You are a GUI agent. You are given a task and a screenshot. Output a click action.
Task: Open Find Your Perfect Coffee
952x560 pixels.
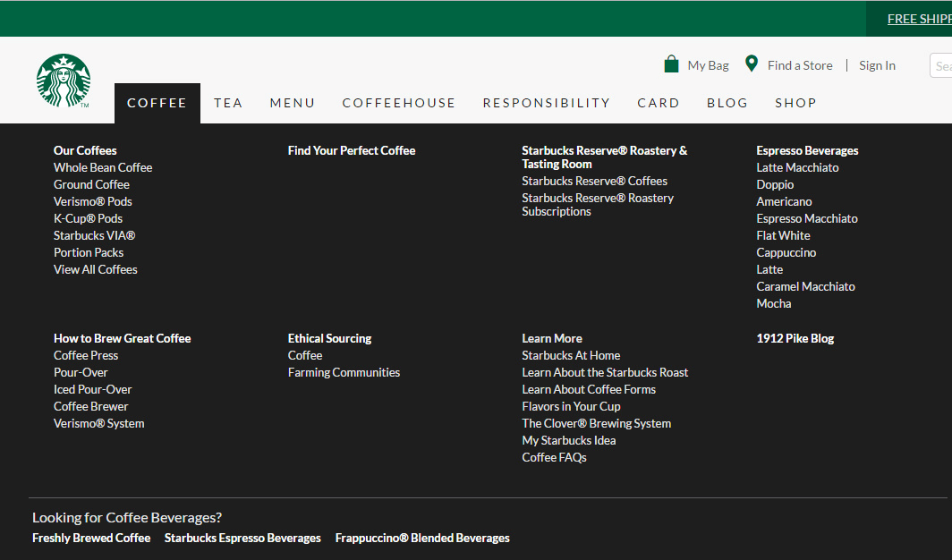352,150
